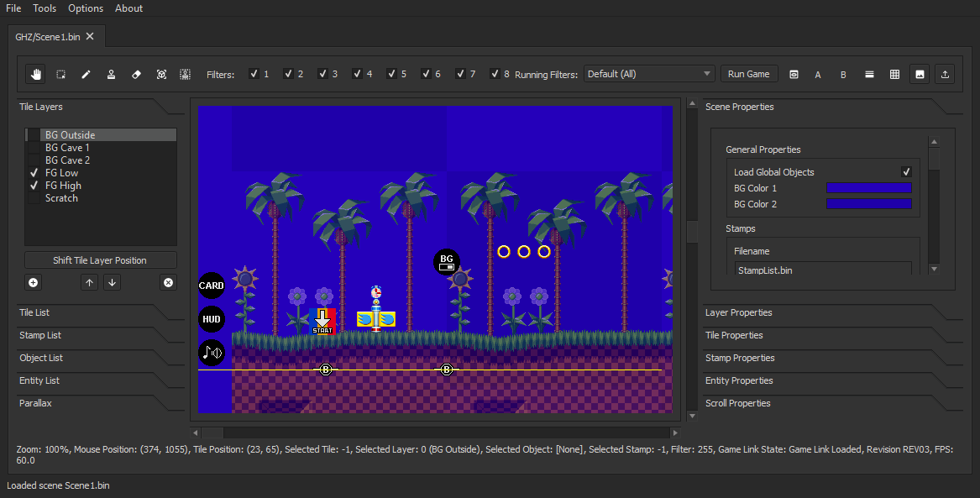Toggle collision plane B view
The width and height of the screenshot is (980, 498).
[x=843, y=75]
